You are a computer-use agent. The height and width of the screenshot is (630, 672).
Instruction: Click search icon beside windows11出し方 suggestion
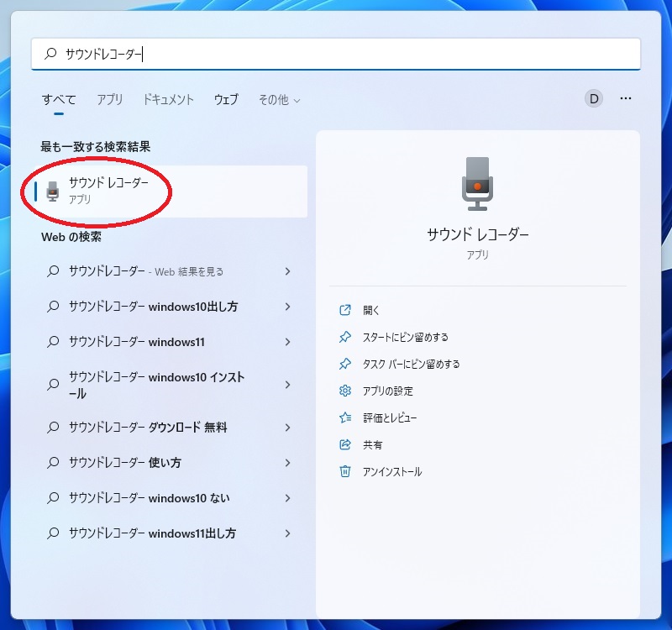pos(53,533)
